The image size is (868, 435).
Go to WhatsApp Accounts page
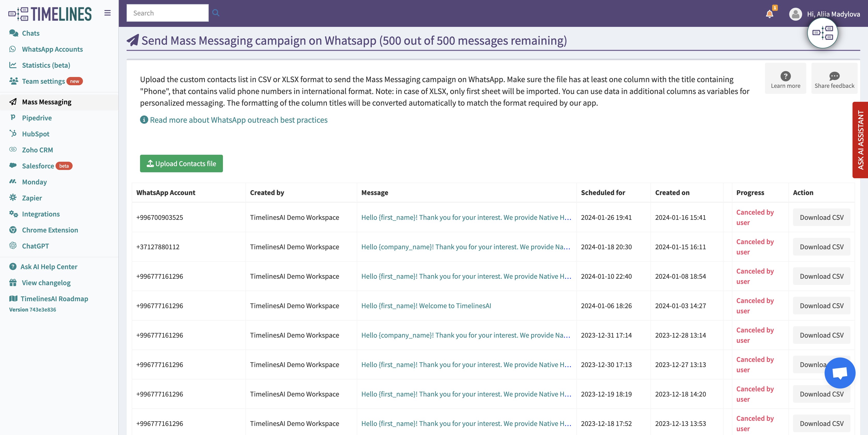pos(52,49)
